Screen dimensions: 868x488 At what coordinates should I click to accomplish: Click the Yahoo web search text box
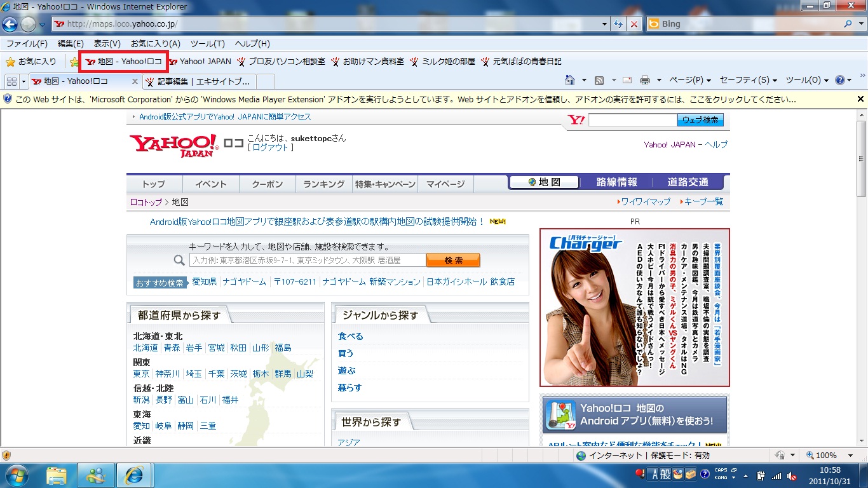pyautogui.click(x=632, y=119)
